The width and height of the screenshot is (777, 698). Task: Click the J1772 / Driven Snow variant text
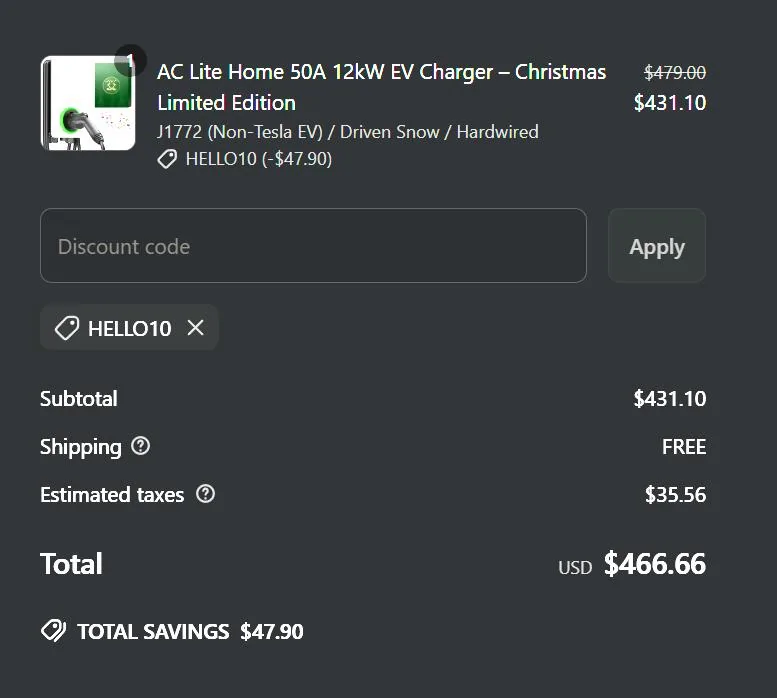347,132
